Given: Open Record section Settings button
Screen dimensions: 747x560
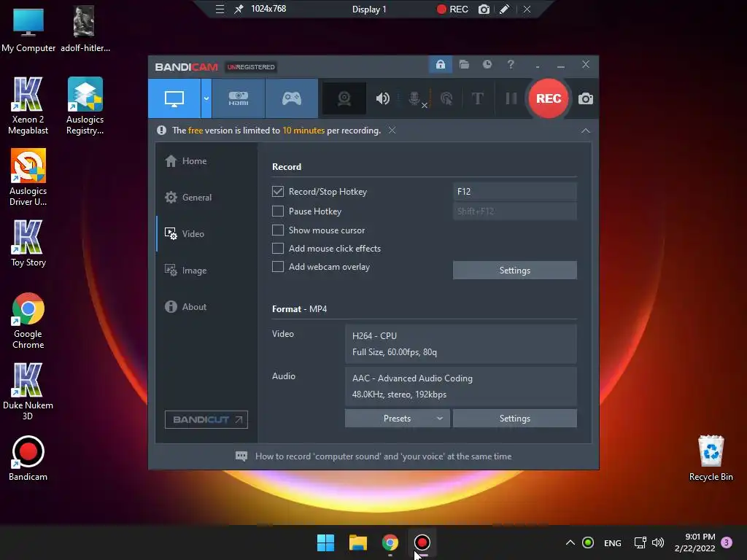Looking at the screenshot, I should [x=514, y=271].
